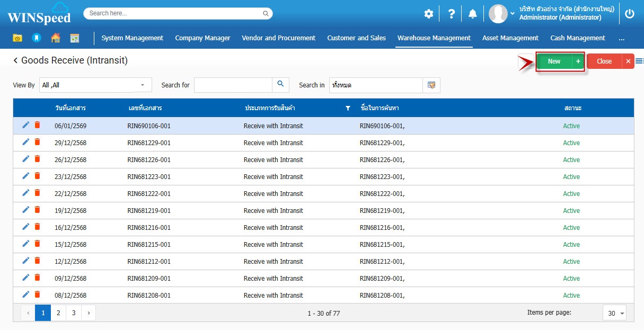The image size is (644, 330).
Task: Click the help question mark icon
Action: click(451, 14)
